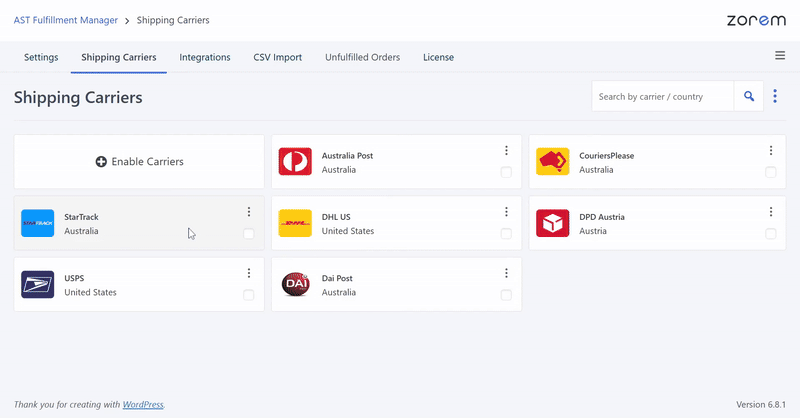Switch to the Integrations tab
Screen dimensions: 800x418
click(205, 57)
